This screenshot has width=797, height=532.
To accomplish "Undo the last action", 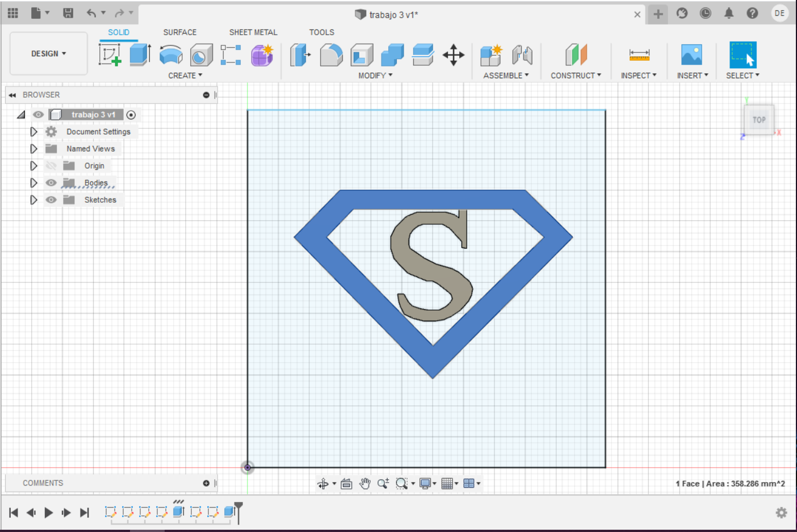I will pyautogui.click(x=91, y=12).
